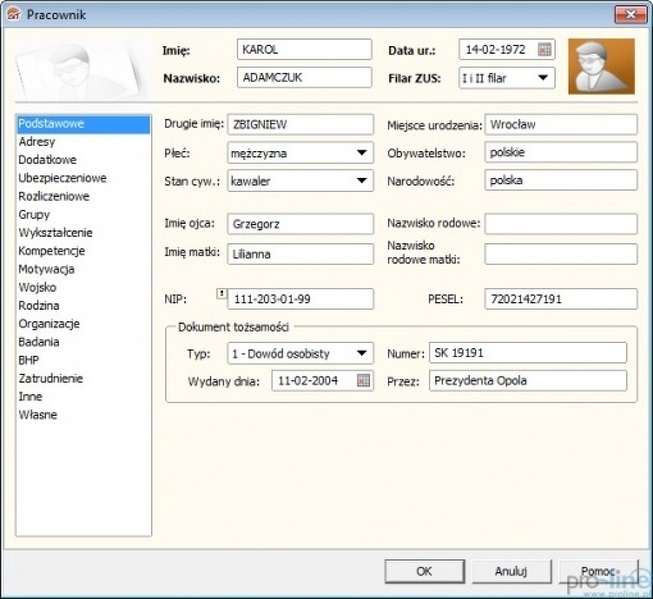Select the BHP category
Image resolution: width=653 pixels, height=599 pixels.
pos(29,360)
